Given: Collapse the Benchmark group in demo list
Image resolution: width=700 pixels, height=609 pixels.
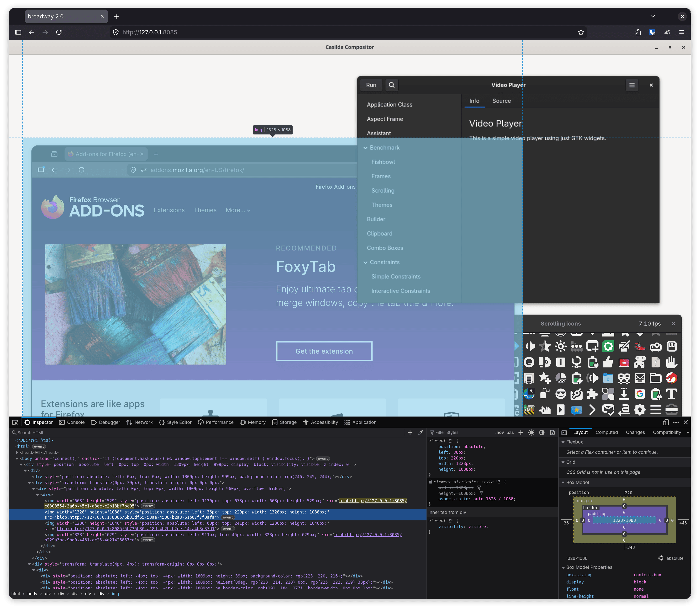Looking at the screenshot, I should pos(365,148).
